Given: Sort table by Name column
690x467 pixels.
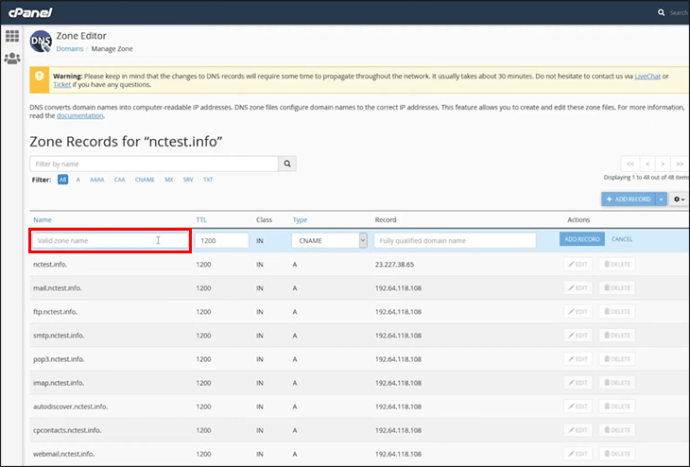Looking at the screenshot, I should point(42,220).
